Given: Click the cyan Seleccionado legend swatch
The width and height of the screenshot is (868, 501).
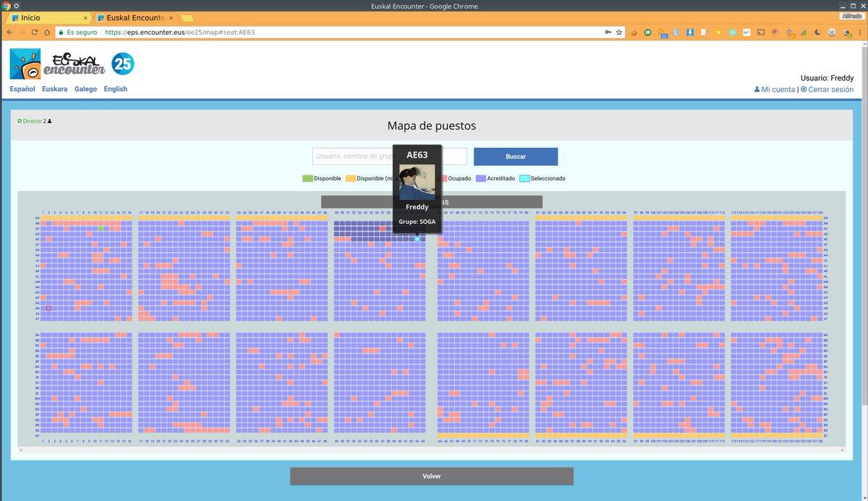Looking at the screenshot, I should coord(524,178).
